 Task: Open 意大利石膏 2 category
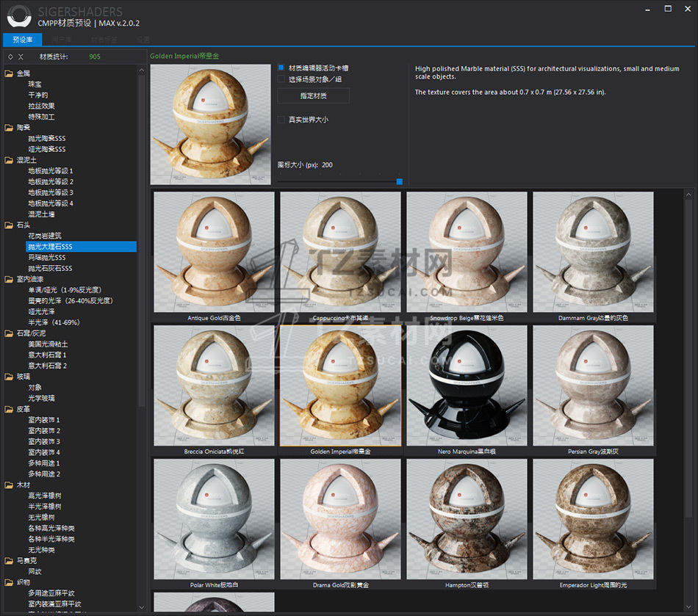pos(48,366)
